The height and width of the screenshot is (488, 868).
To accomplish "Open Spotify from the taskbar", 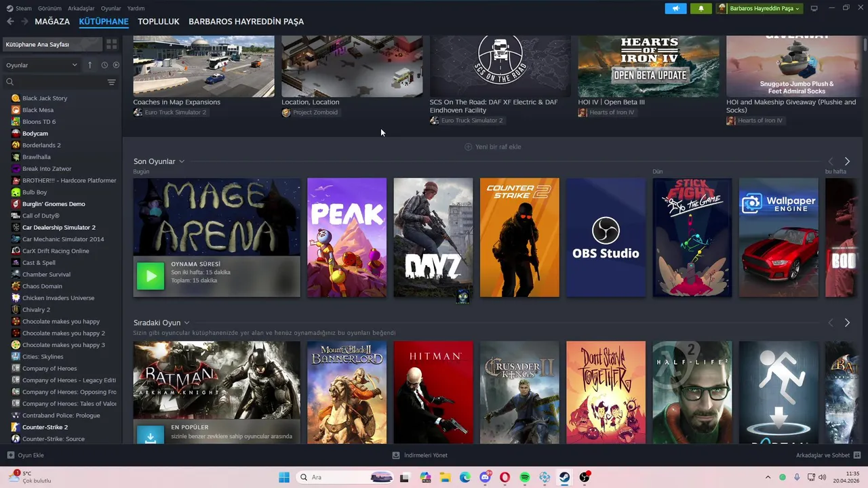I will pos(525,477).
